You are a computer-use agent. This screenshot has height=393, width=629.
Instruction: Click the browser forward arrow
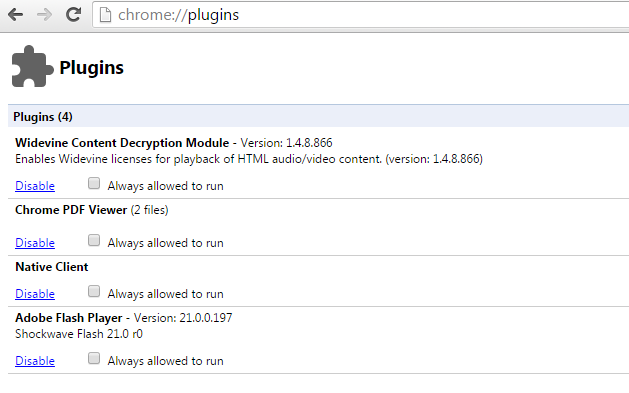tap(44, 15)
